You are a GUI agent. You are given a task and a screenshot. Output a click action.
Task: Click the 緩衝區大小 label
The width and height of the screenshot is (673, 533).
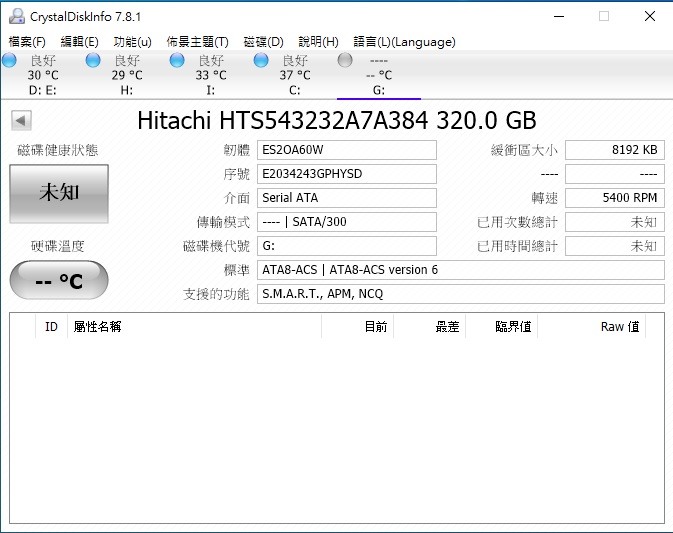(x=524, y=150)
